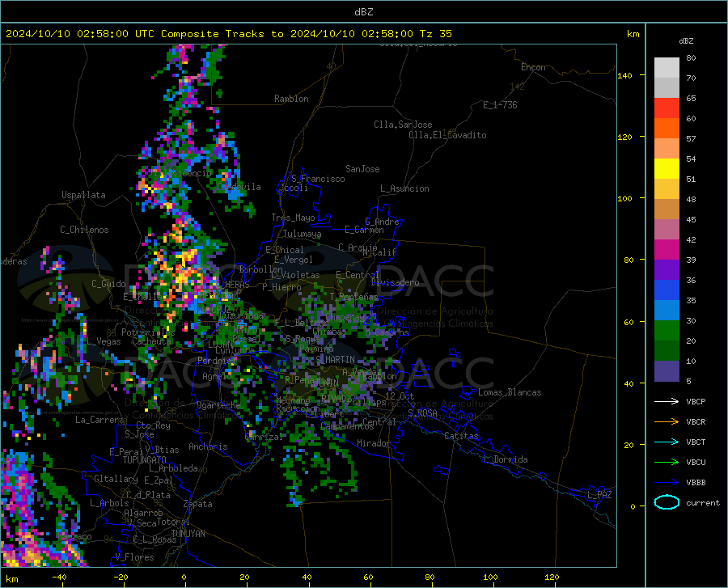
Task: Click the Tres_Mayo place label
Action: [293, 218]
